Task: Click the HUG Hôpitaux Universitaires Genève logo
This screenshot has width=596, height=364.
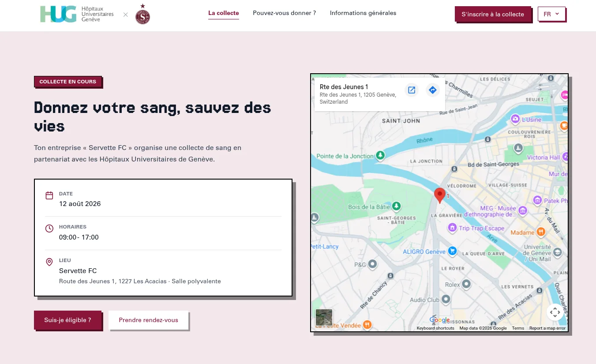Action: 77,14
